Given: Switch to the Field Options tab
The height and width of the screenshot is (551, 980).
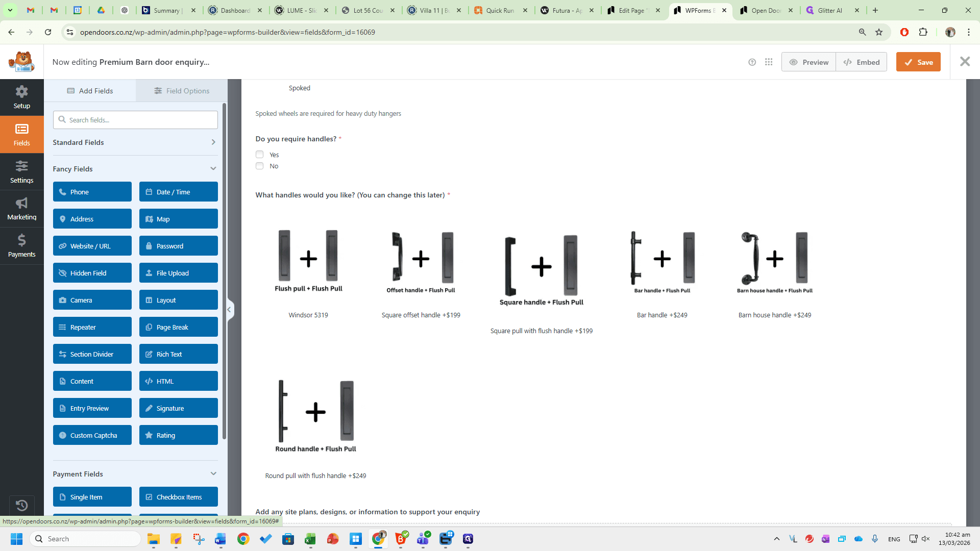Looking at the screenshot, I should [182, 91].
